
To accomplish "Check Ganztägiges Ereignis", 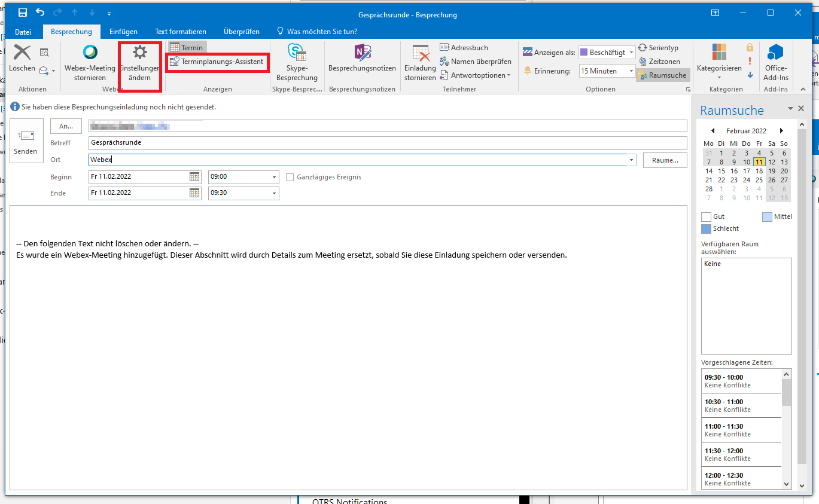I will point(290,178).
